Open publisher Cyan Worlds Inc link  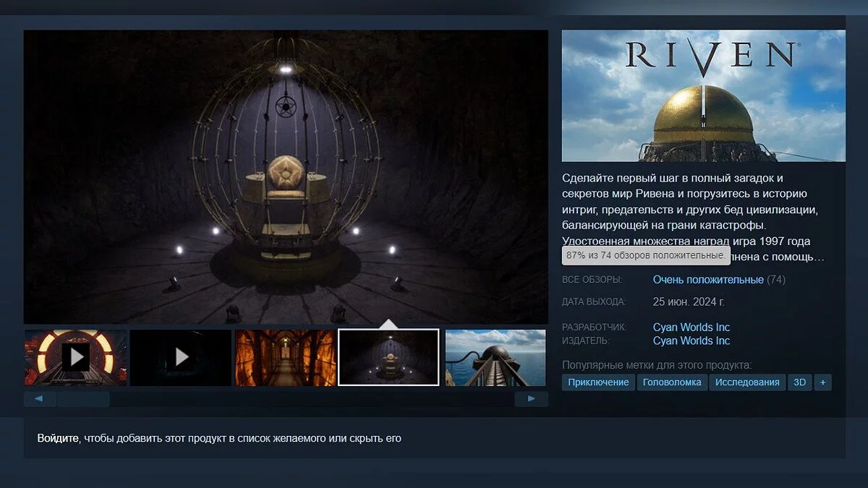692,341
